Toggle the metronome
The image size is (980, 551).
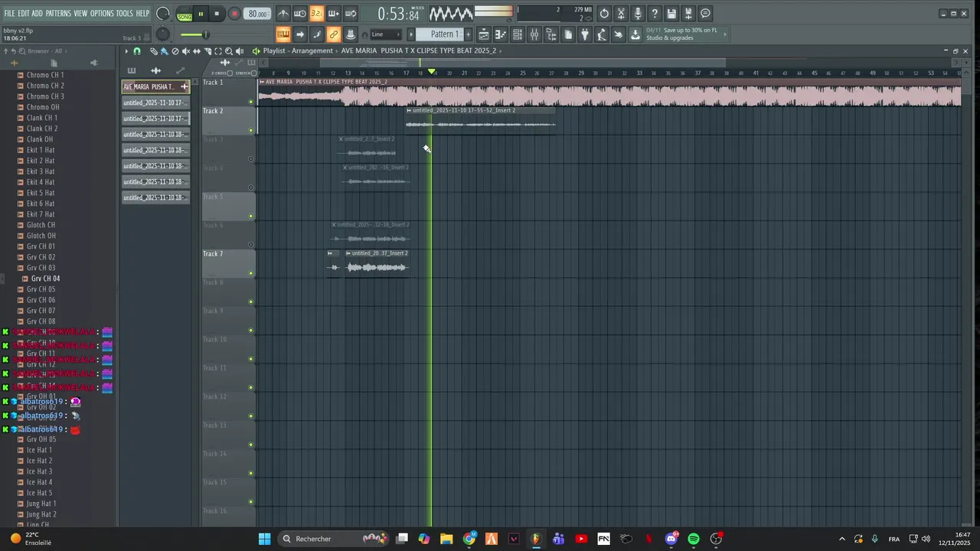click(283, 13)
